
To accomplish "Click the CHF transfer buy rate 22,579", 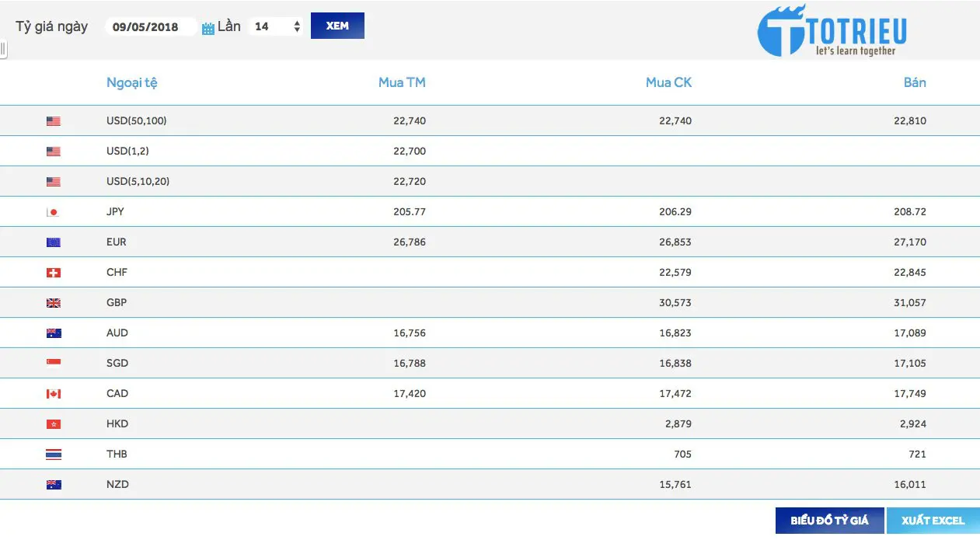I will click(x=675, y=272).
